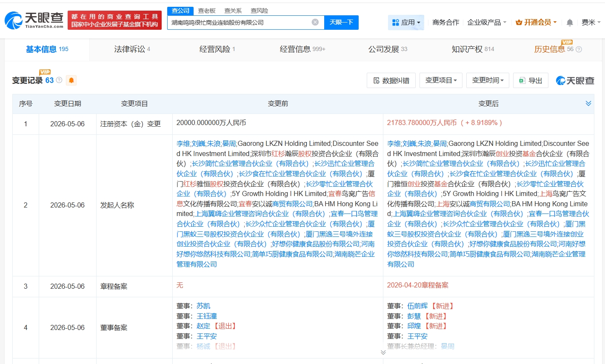
Task: Open director 王钰潼 link in 变更前
Action: tap(207, 316)
